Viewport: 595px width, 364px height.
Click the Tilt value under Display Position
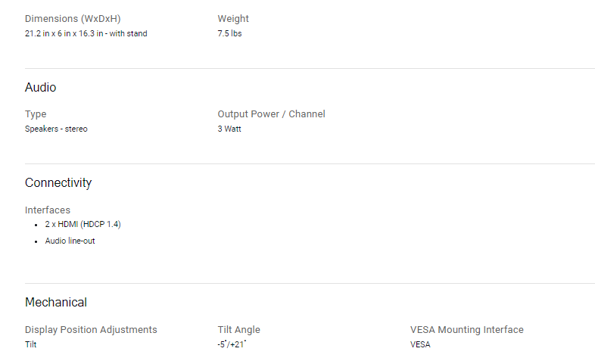pyautogui.click(x=31, y=344)
